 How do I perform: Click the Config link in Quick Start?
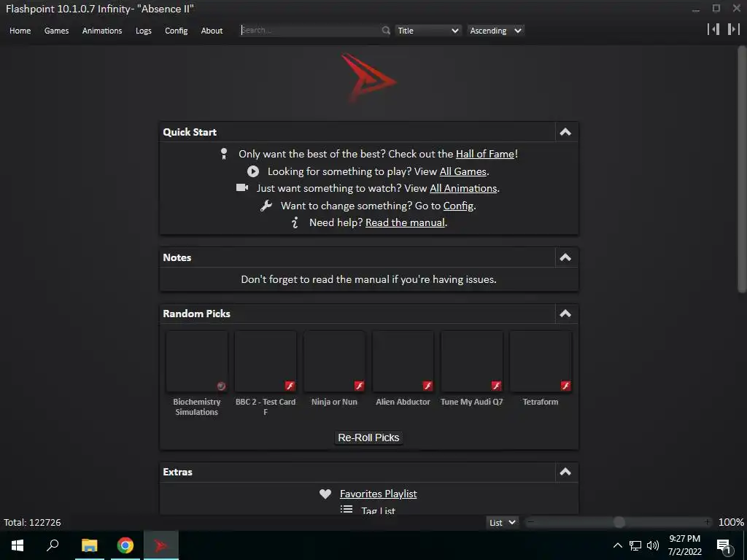pos(458,206)
